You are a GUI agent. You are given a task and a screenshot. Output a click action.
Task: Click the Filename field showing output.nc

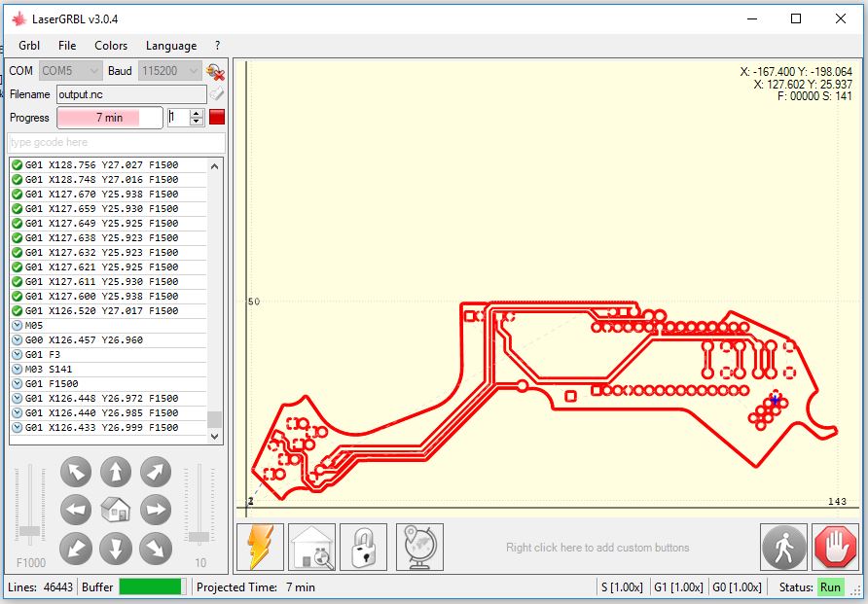point(131,94)
